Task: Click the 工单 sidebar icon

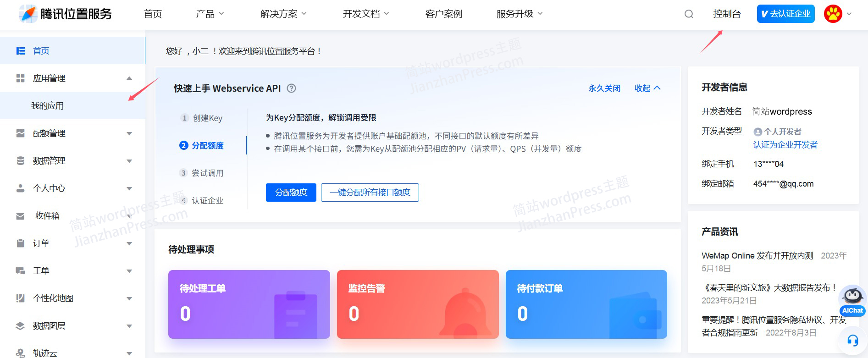Action: 21,271
